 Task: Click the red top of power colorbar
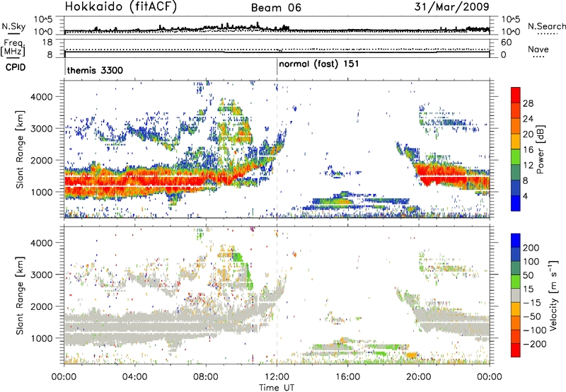tap(516, 95)
